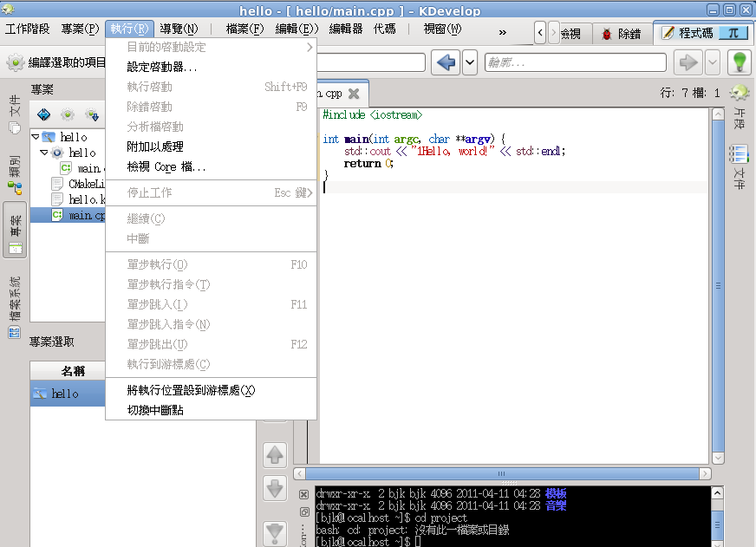
Task: Close the Konsole panel with the x icon
Action: 303,494
